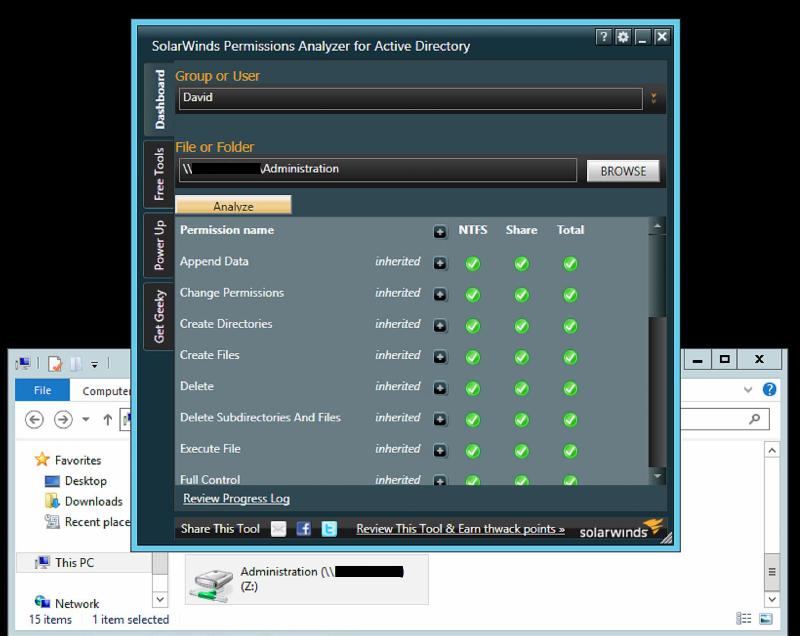Click the NTFS checkmark for Create Files

click(x=472, y=357)
